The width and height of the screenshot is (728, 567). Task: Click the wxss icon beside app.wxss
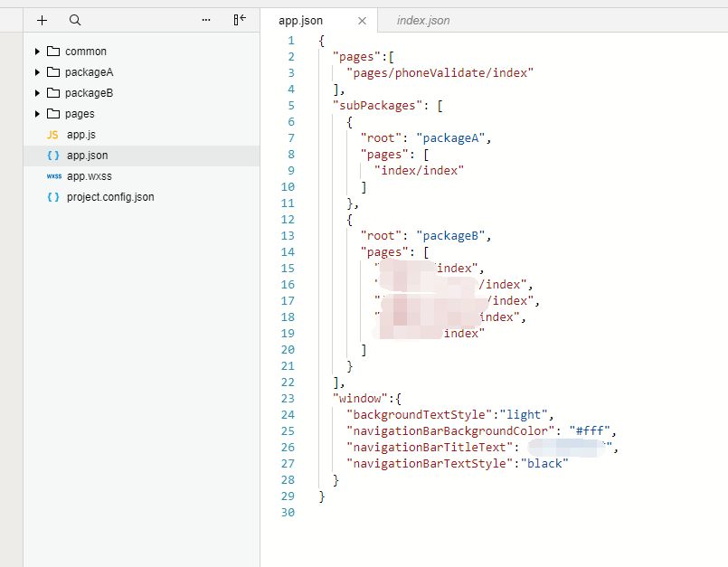[x=53, y=176]
